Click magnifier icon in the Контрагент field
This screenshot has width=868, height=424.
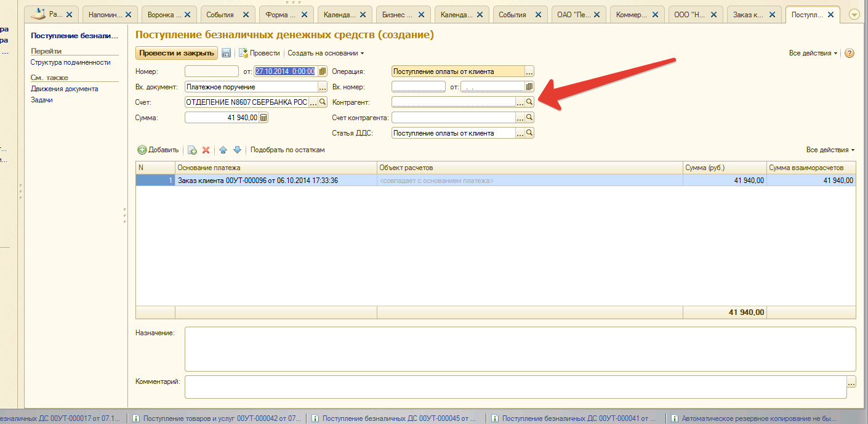click(529, 102)
